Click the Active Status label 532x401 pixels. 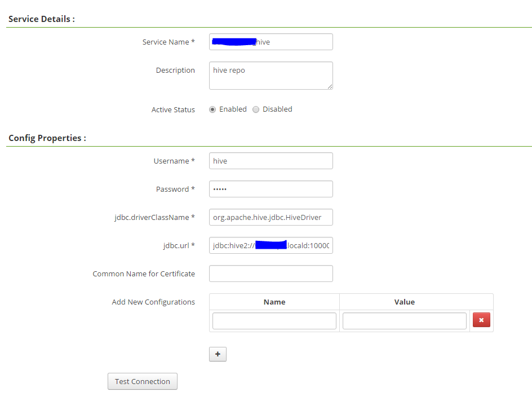173,109
